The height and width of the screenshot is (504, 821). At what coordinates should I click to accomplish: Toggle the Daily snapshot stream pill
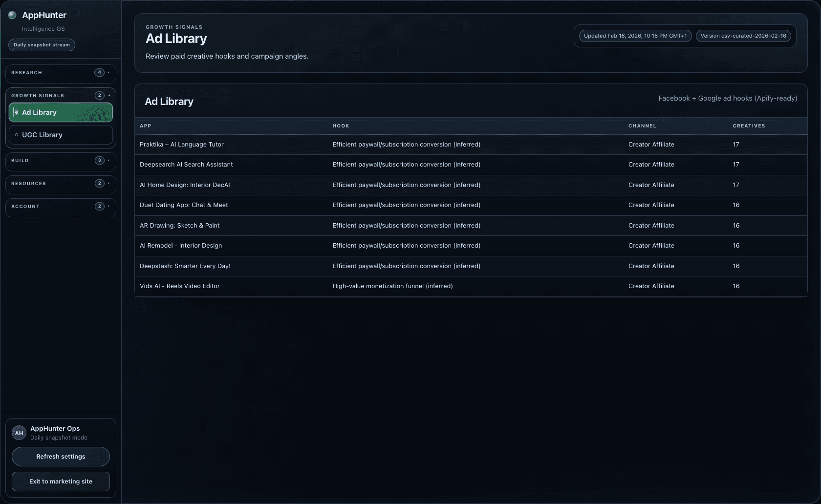pos(42,45)
